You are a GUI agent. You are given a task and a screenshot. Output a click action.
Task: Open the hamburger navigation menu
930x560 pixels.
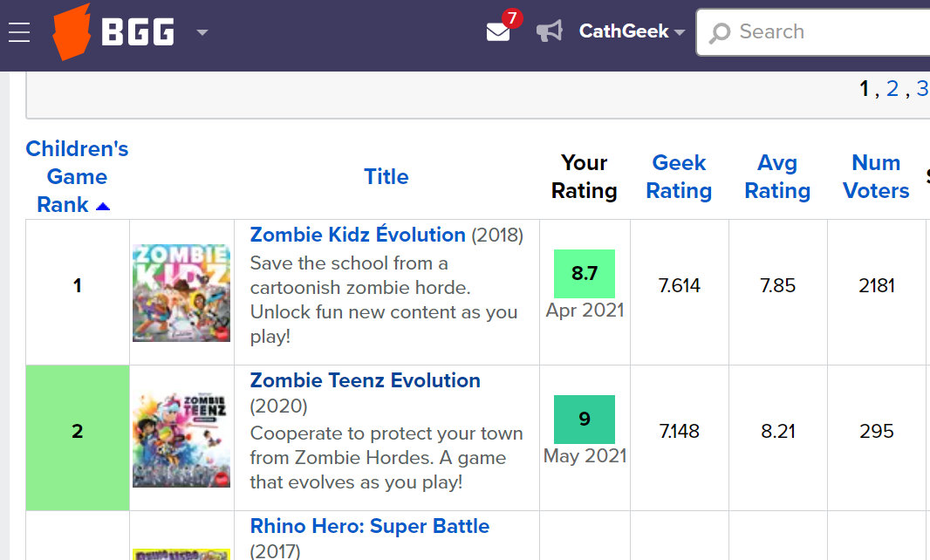pos(19,32)
